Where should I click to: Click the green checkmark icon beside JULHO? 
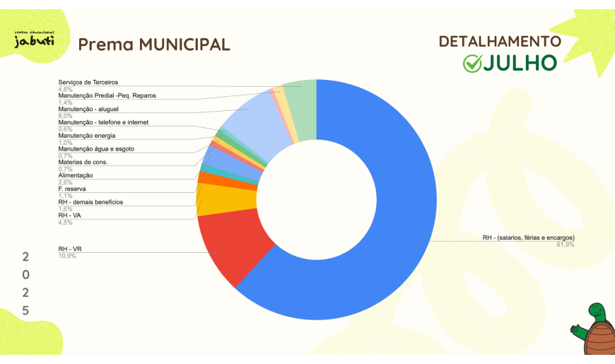pyautogui.click(x=471, y=64)
